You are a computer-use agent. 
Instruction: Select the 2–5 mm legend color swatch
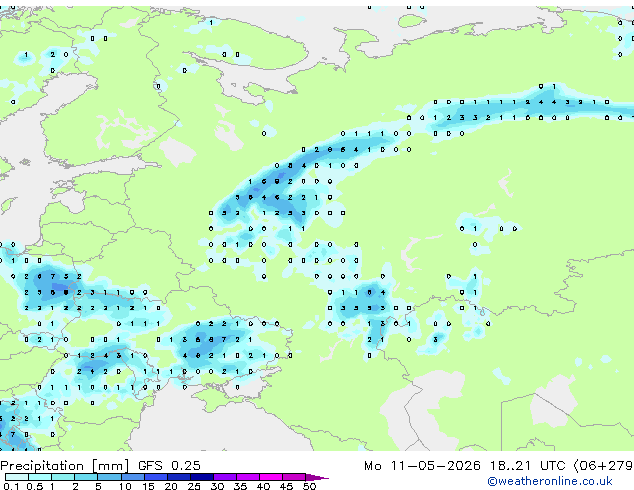(86, 477)
